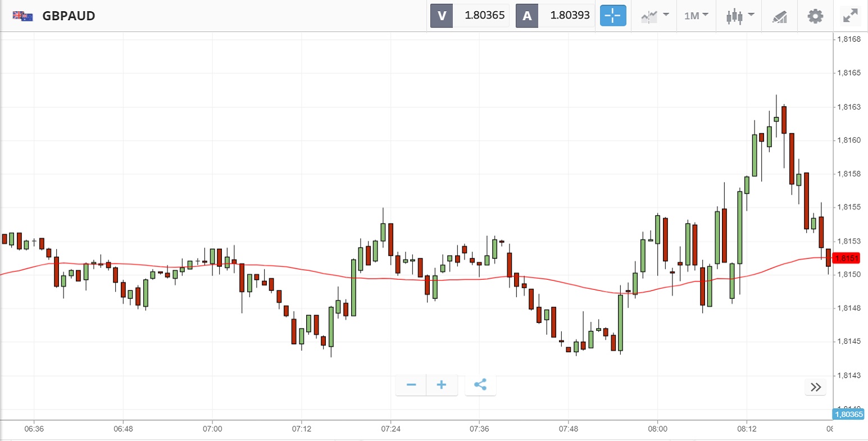Click the 07:12 time axis label

coord(302,429)
